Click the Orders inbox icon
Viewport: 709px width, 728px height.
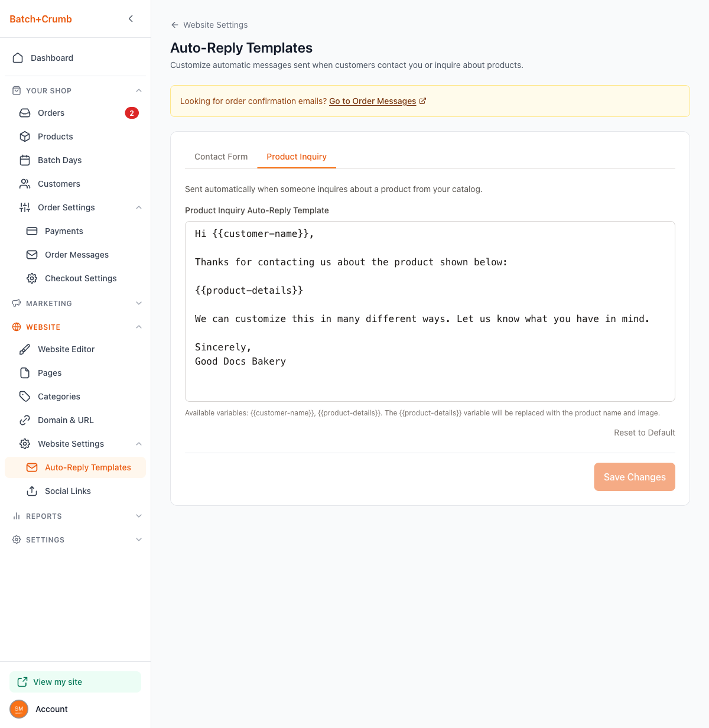pos(25,113)
